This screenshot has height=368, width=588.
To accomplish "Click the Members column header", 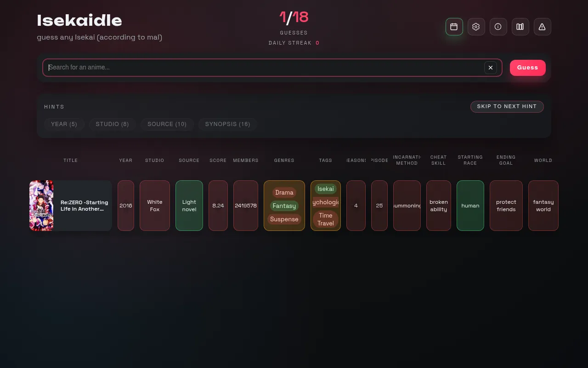I will (x=246, y=161).
